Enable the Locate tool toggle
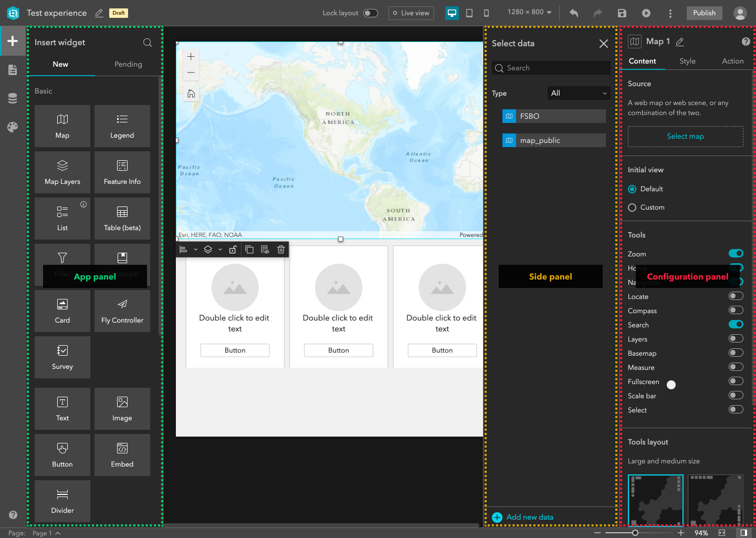This screenshot has height=538, width=756. click(736, 295)
